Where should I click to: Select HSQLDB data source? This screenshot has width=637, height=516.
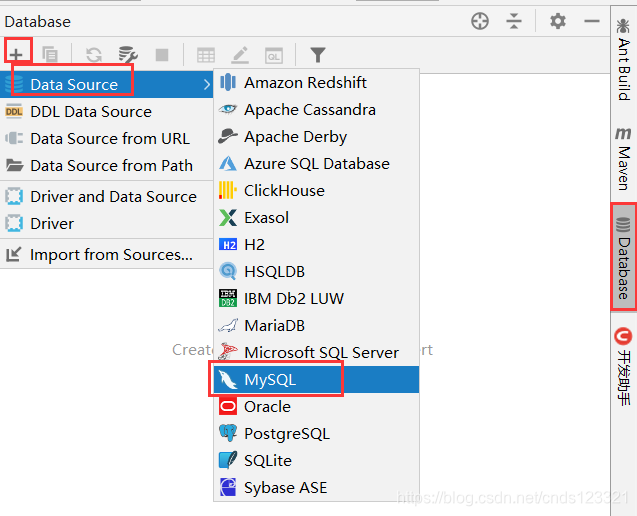(316, 271)
